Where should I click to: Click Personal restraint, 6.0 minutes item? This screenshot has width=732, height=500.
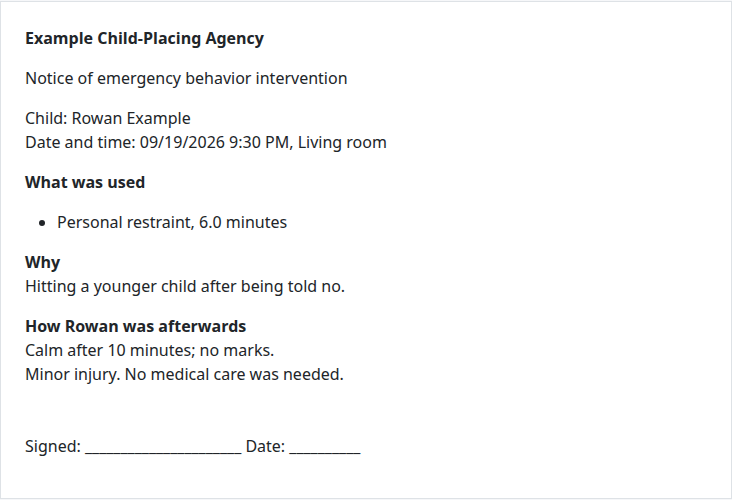(172, 223)
